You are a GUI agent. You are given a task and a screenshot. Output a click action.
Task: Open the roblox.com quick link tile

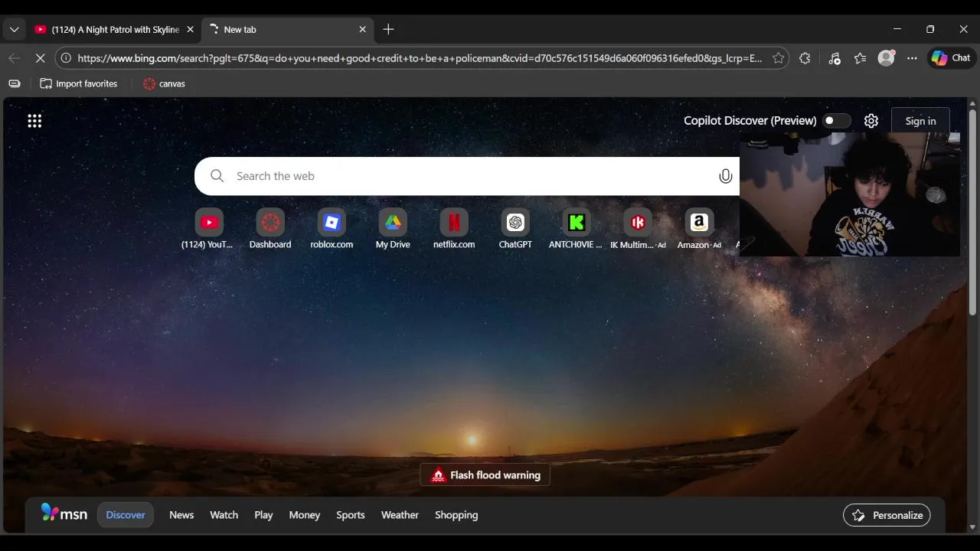332,229
